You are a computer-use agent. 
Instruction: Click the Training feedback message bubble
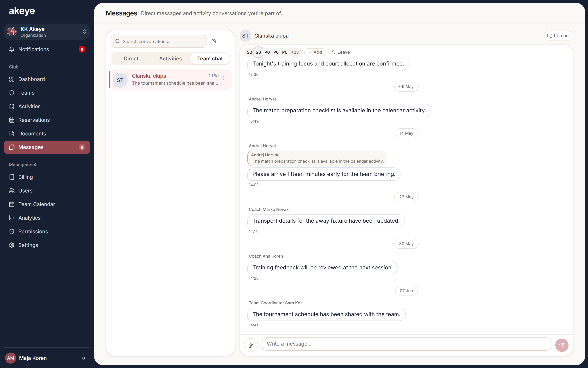pyautogui.click(x=322, y=268)
